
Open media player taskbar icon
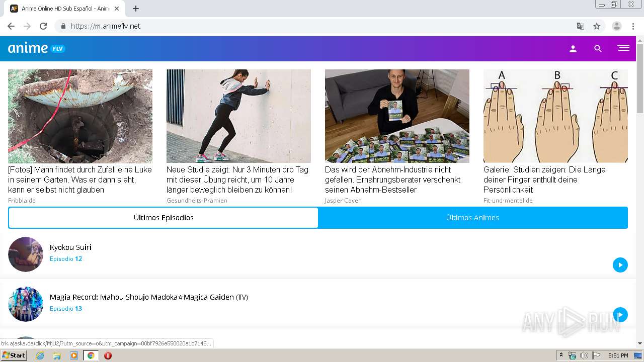pyautogui.click(x=74, y=355)
